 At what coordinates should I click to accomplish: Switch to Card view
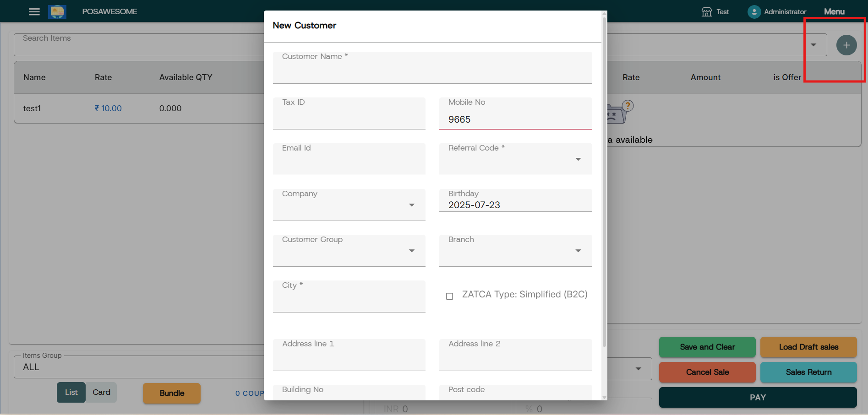pos(101,392)
